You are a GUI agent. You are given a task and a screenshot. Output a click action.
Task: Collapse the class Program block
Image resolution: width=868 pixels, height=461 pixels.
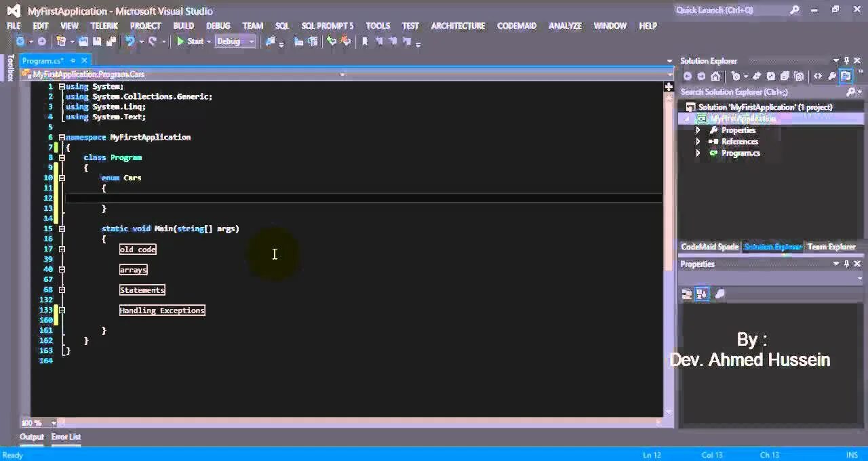pyautogui.click(x=62, y=157)
